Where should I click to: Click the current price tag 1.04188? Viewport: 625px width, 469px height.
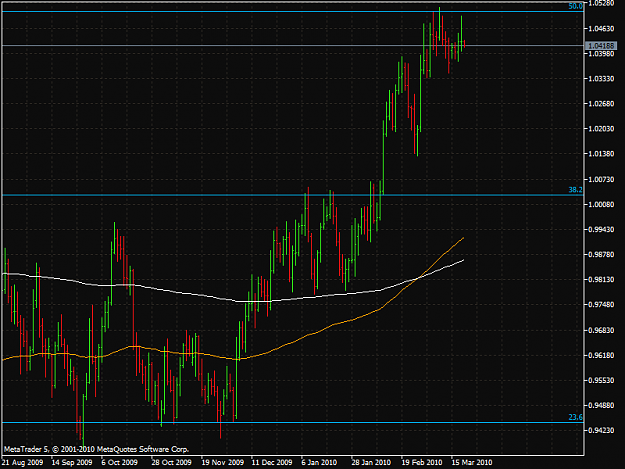point(601,46)
